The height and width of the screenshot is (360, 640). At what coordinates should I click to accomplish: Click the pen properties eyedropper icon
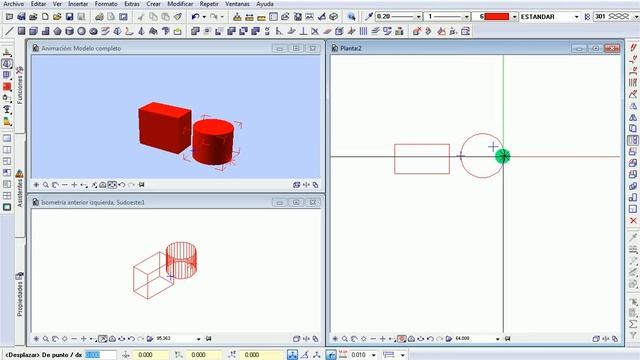tap(369, 17)
